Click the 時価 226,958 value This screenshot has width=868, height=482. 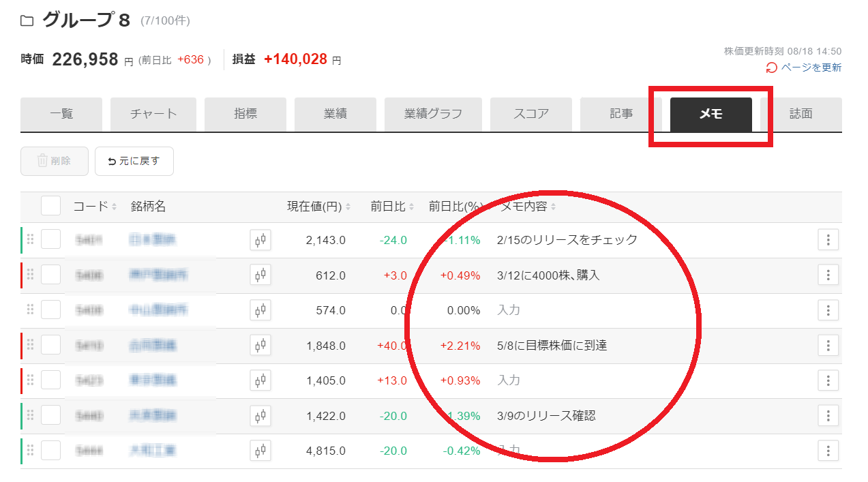pos(85,59)
